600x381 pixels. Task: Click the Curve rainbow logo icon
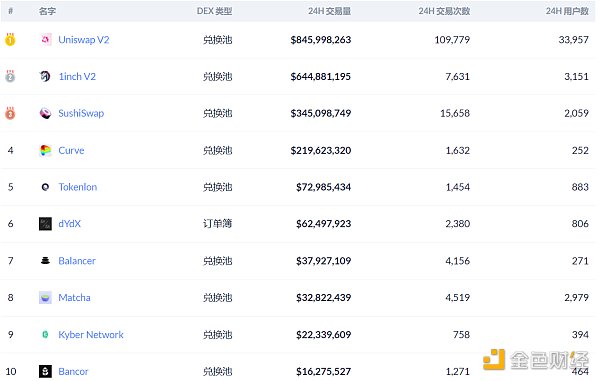click(x=45, y=150)
